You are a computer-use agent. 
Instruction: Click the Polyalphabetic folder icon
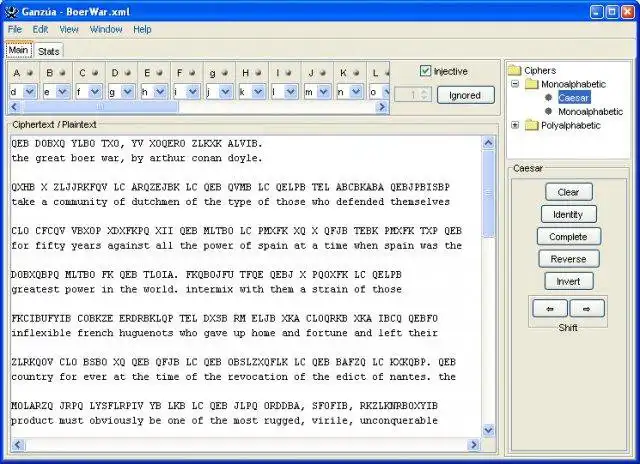point(532,125)
